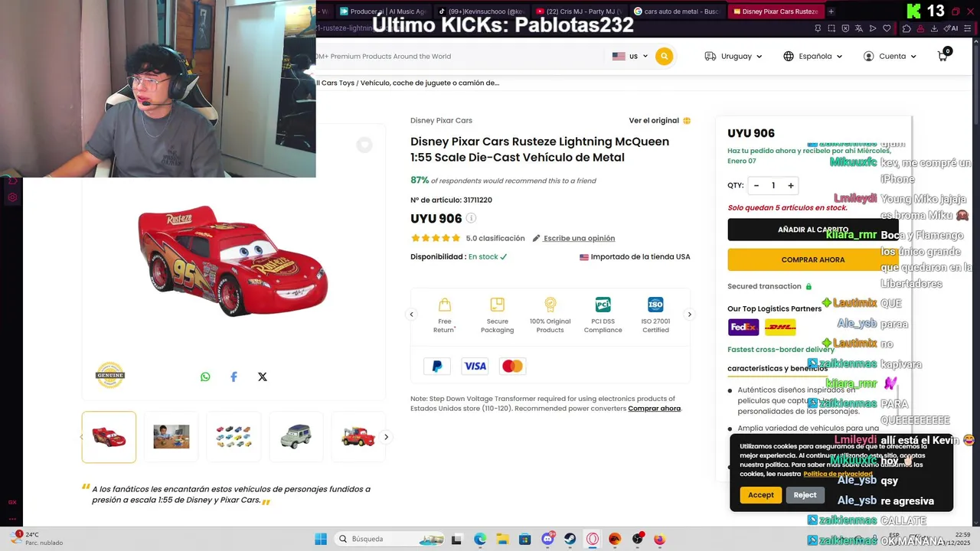Screen dimensions: 980x551
Task: Decrease quantity with minus button
Action: [756, 185]
